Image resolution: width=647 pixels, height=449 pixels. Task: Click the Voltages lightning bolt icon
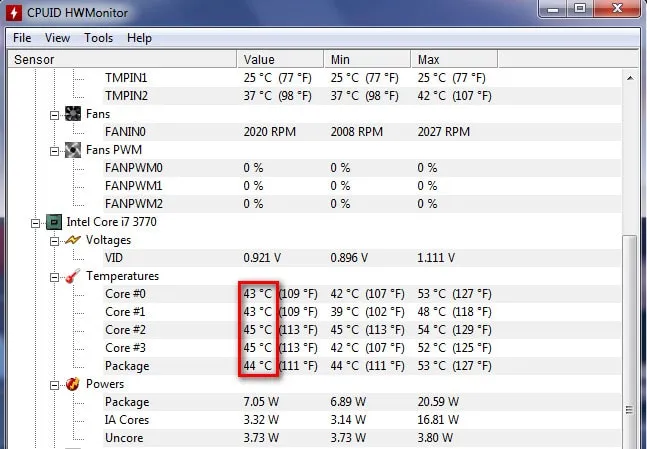point(73,240)
